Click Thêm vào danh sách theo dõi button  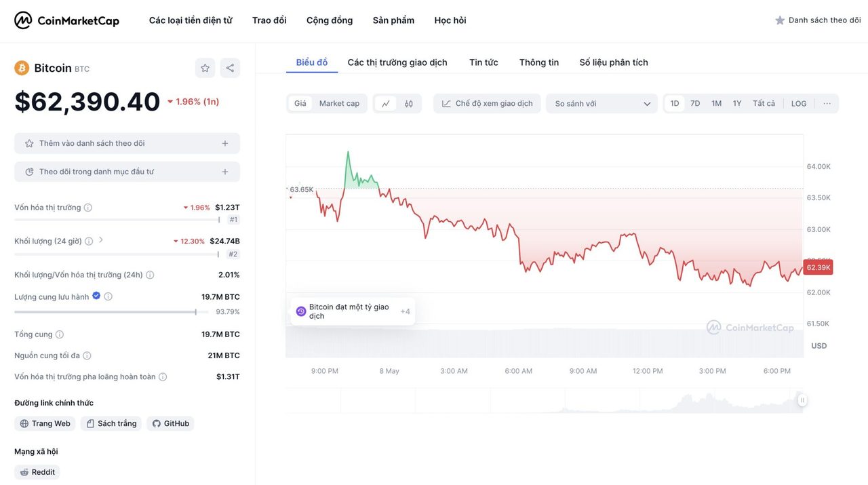click(x=127, y=143)
